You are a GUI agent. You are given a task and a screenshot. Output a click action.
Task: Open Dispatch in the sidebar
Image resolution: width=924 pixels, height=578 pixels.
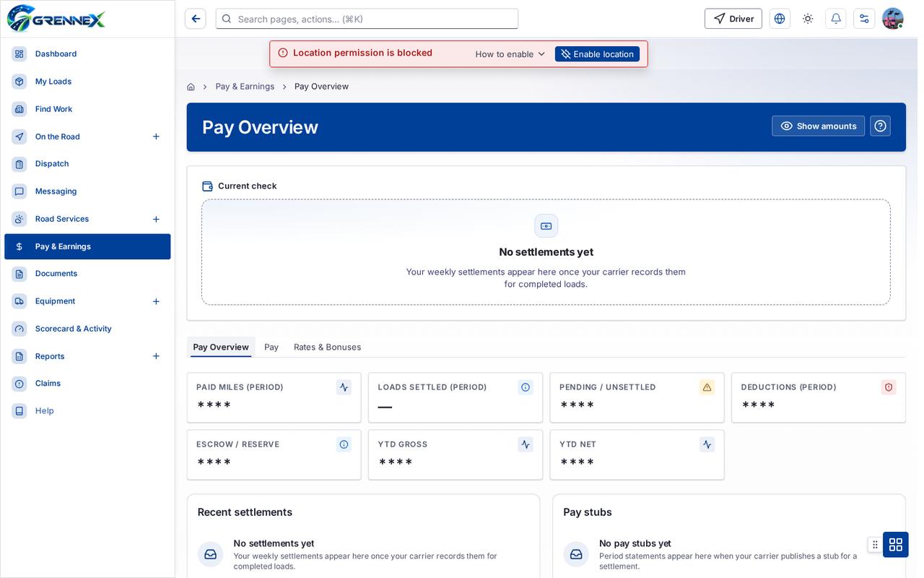(x=87, y=164)
